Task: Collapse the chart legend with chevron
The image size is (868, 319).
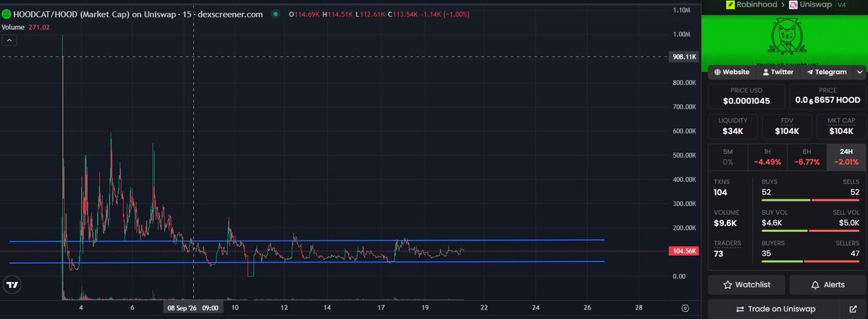Action: [x=9, y=40]
